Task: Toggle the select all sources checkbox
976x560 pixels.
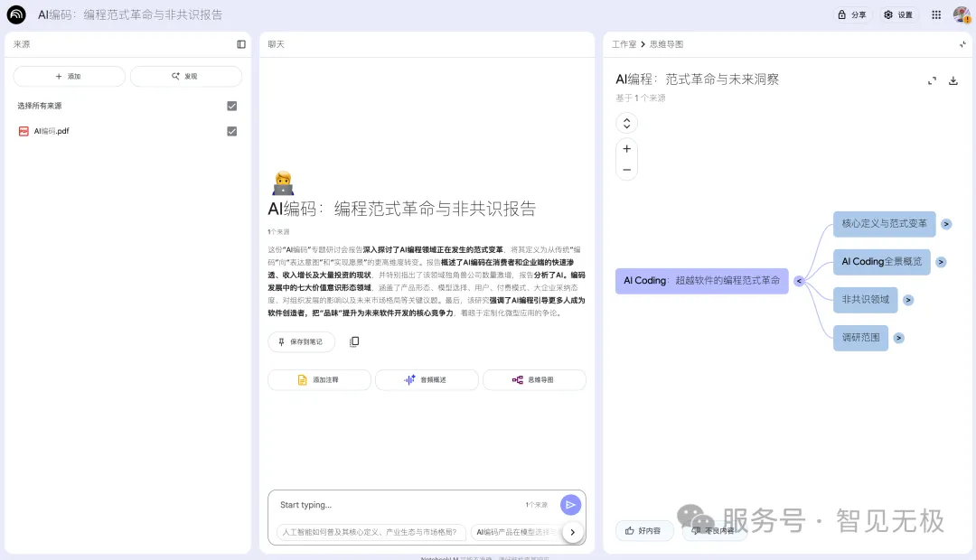Action: [x=232, y=106]
